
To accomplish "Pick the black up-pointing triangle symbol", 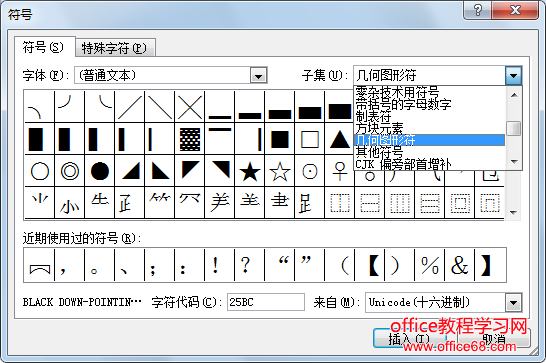I will 340,139.
